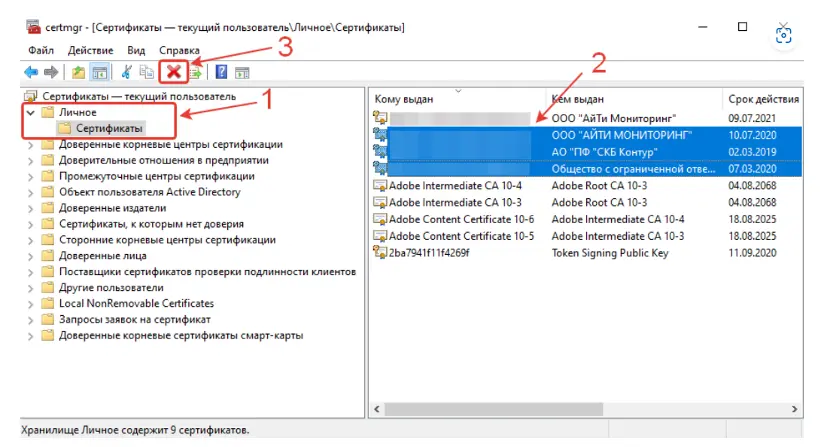Open the Файл menu
Screen dimensions: 828x448
tap(41, 50)
